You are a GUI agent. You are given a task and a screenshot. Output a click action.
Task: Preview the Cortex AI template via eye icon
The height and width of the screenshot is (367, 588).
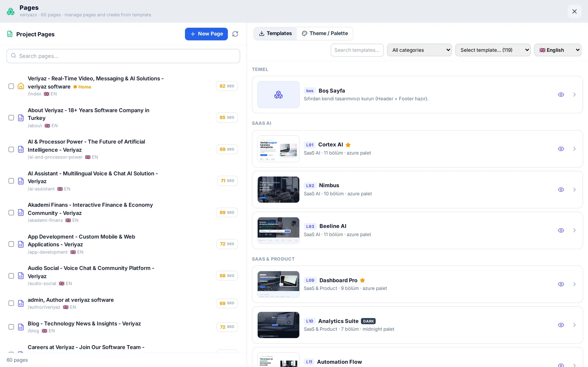point(561,149)
